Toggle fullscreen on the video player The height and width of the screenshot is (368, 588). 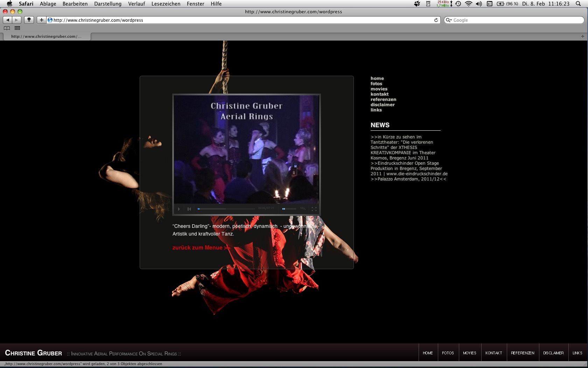[x=314, y=209]
